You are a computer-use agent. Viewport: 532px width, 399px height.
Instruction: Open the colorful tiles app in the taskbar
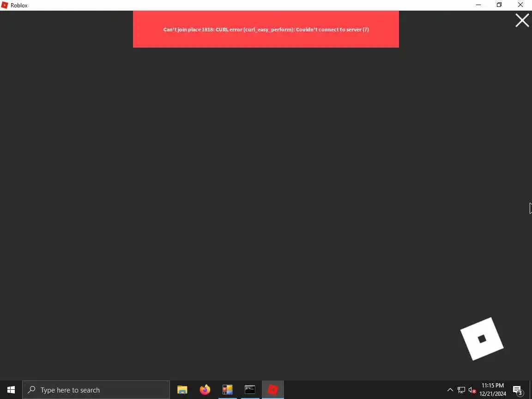227,390
